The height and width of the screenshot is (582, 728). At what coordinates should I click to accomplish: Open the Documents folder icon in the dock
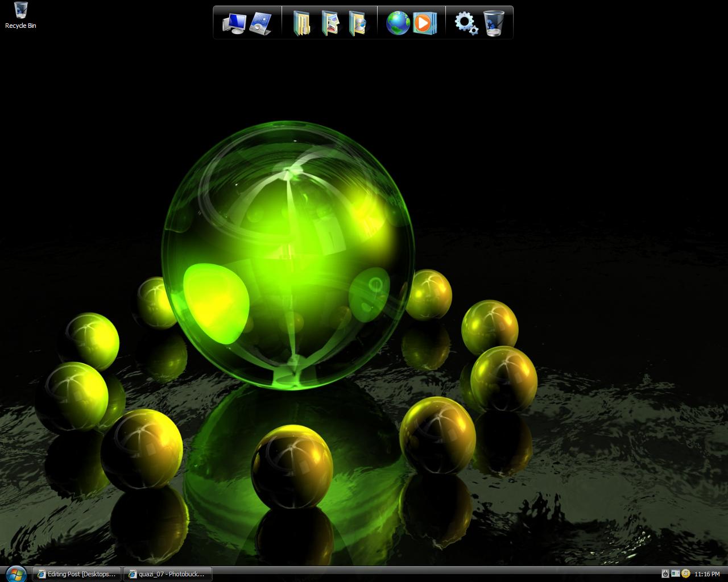coord(302,23)
